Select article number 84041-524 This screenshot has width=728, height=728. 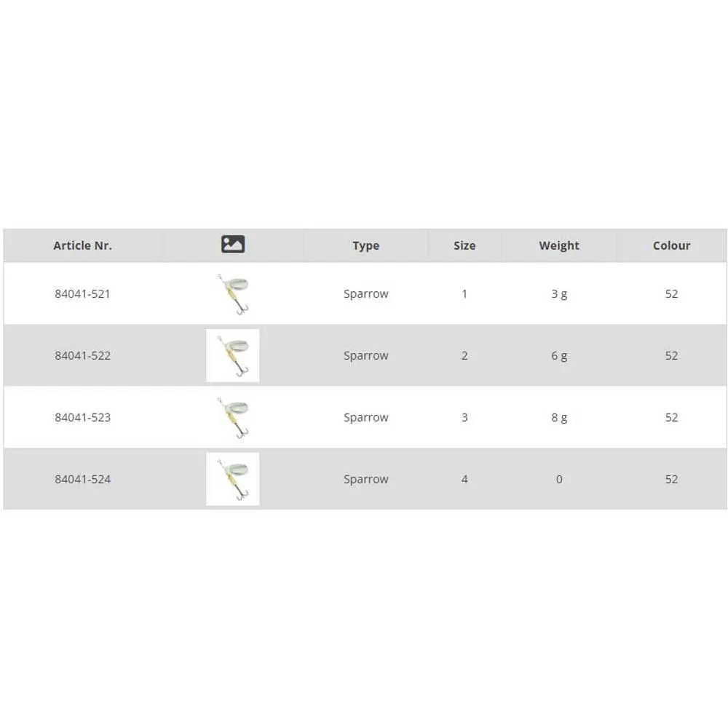click(x=82, y=480)
